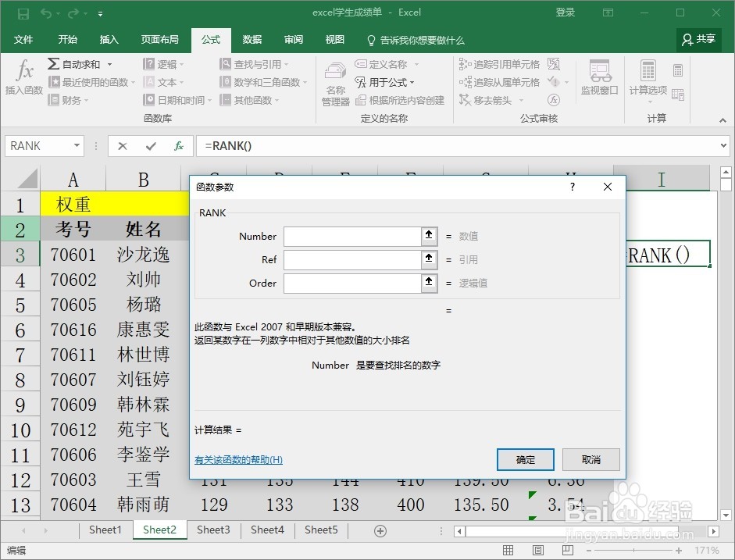Open the Watch Window
Image resolution: width=735 pixels, height=560 pixels.
(600, 77)
